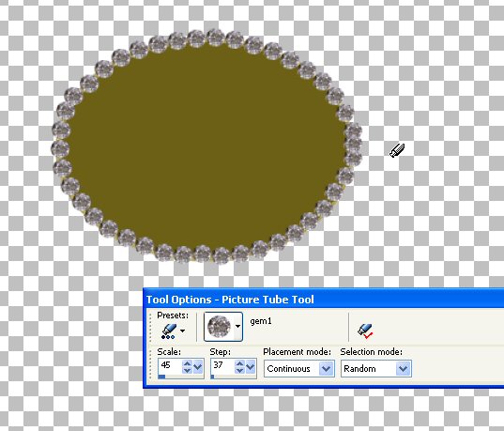Increase Scale with the up spinner arrow
This screenshot has height=431, width=504.
pyautogui.click(x=187, y=363)
